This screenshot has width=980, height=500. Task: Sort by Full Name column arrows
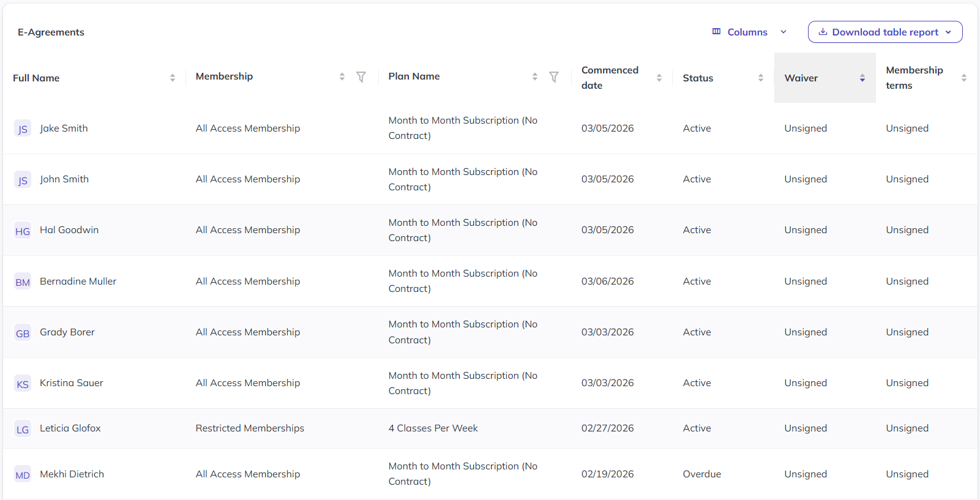[x=173, y=78]
